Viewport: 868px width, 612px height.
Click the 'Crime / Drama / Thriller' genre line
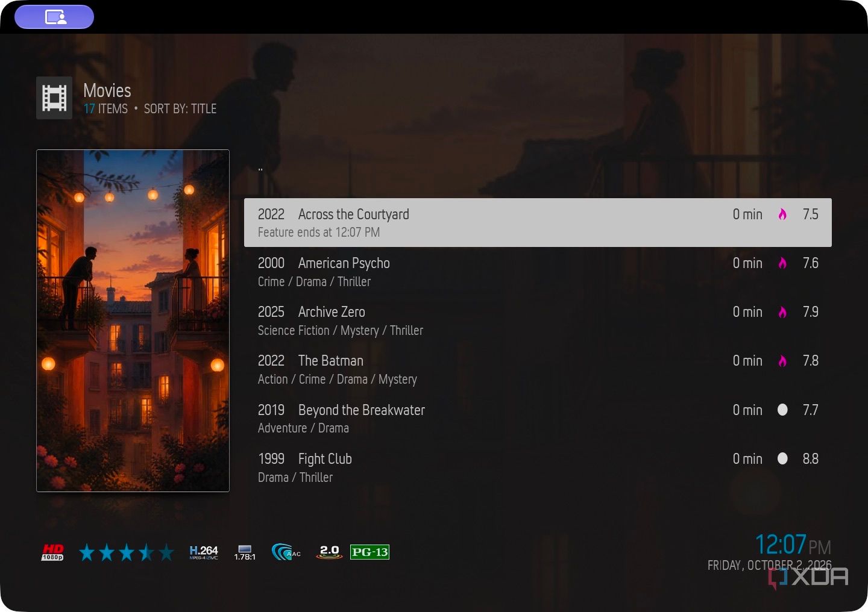tap(314, 282)
